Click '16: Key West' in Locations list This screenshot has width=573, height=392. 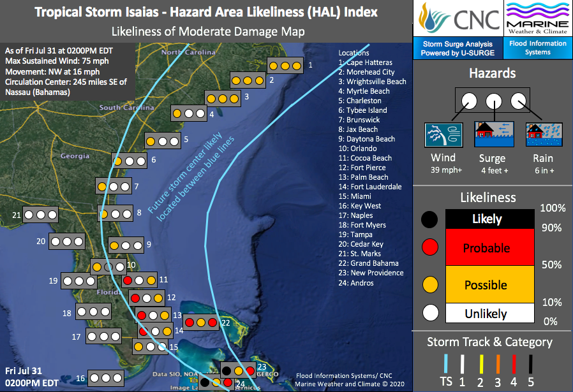360,206
